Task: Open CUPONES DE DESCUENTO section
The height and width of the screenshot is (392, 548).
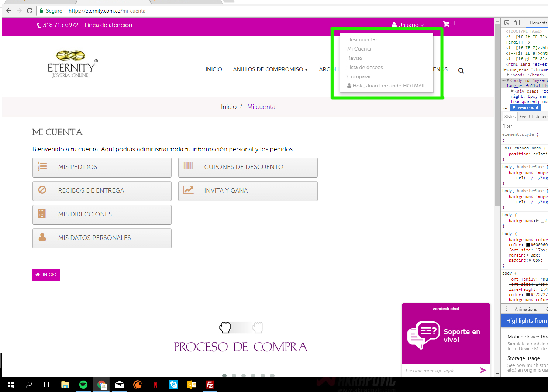Action: [248, 167]
